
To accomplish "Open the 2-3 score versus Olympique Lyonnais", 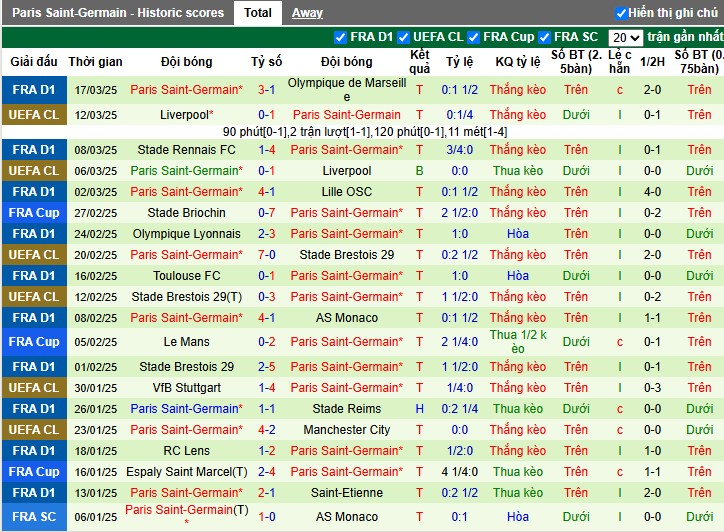I will tap(266, 234).
